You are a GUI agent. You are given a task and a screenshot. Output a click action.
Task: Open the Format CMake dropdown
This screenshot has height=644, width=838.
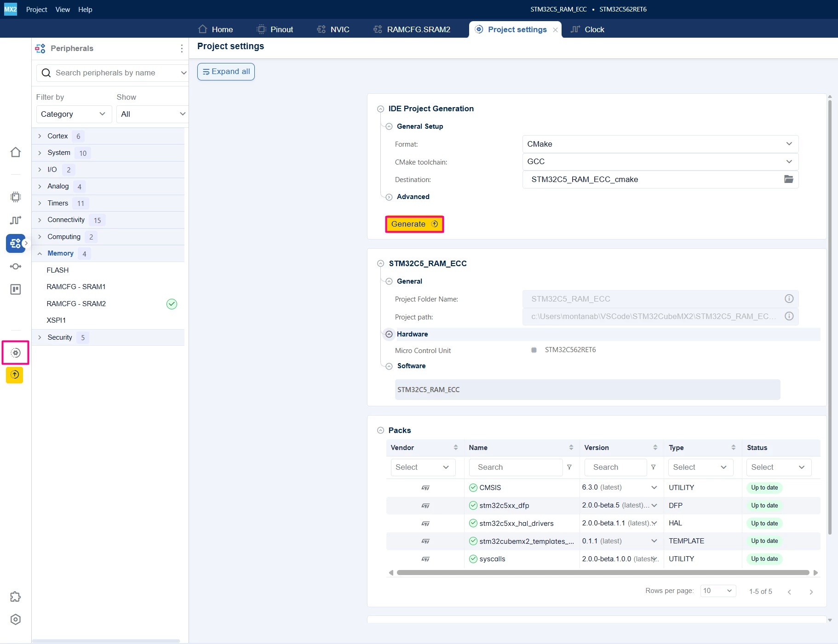(660, 144)
